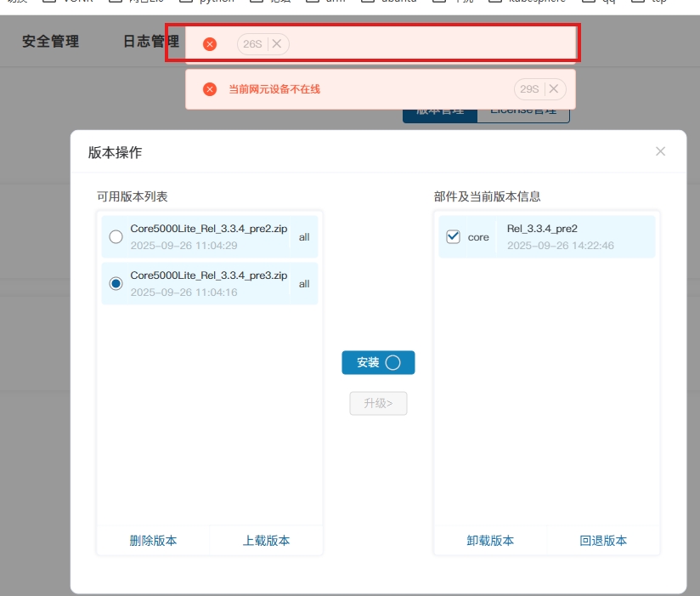This screenshot has width=700, height=596.
Task: Open the 安全管理 menu
Action: [x=50, y=41]
